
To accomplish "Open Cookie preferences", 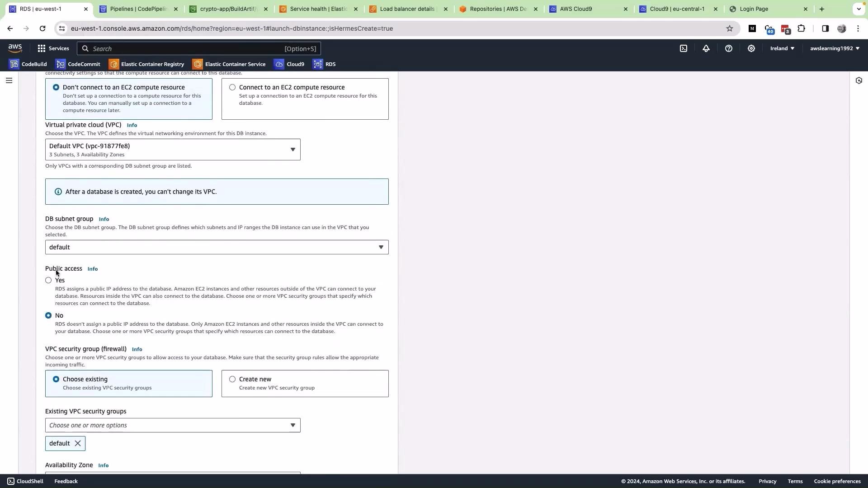I will point(837,481).
